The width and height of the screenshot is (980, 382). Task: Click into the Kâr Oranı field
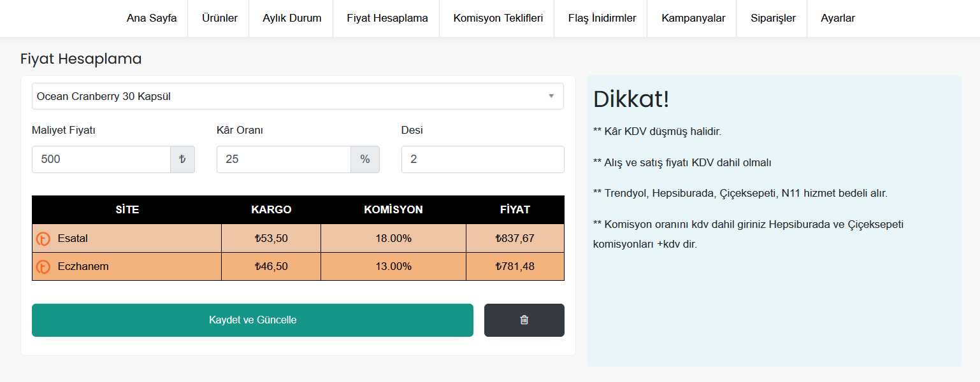[x=284, y=159]
